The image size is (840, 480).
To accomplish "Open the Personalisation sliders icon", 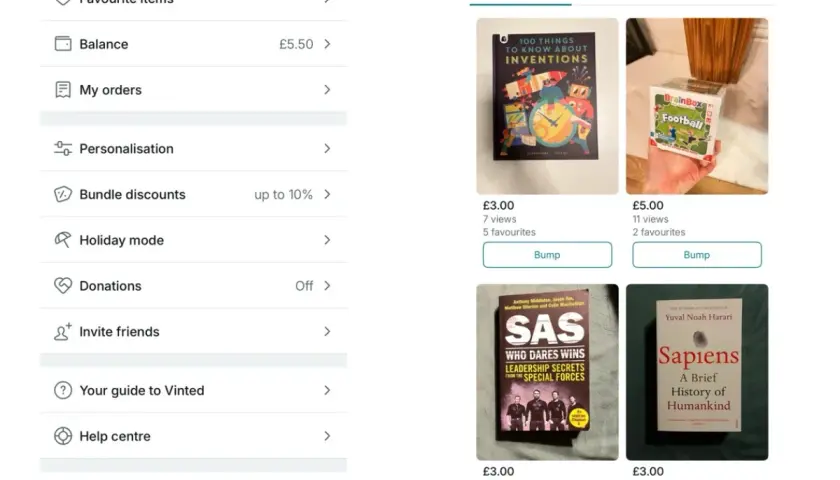I will 63,148.
